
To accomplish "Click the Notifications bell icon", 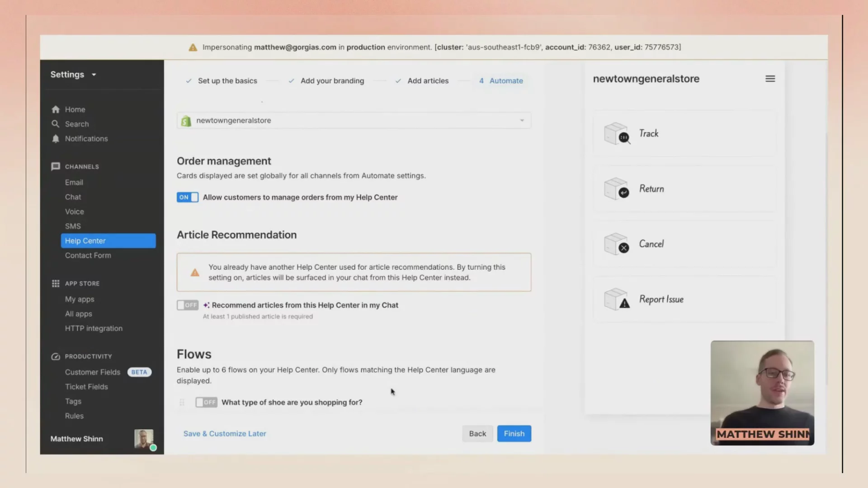I will [x=56, y=139].
